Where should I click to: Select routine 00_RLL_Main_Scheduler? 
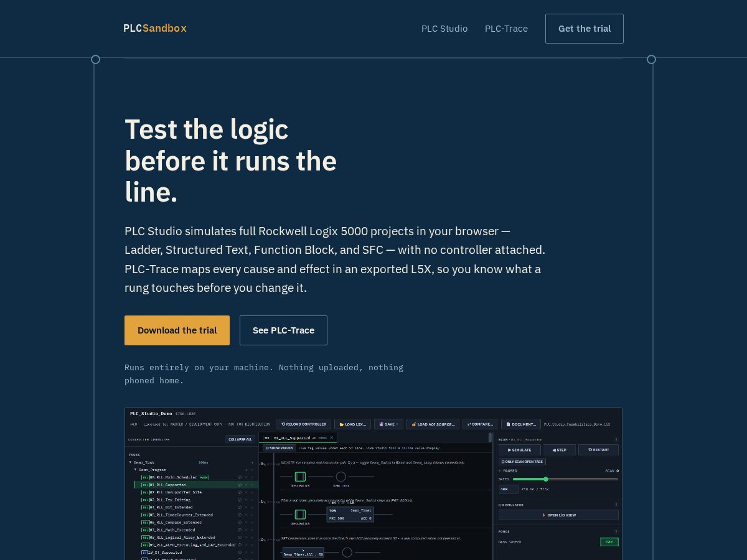click(x=173, y=477)
